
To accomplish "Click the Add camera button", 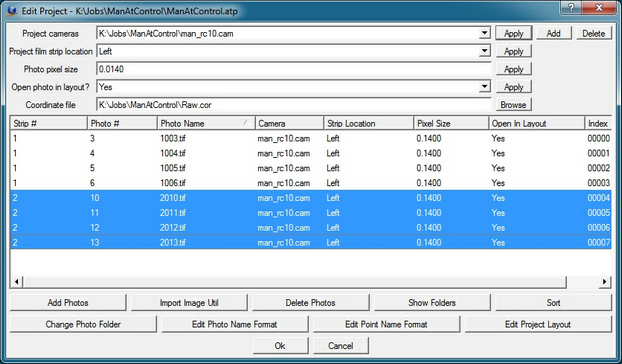I will pos(553,33).
